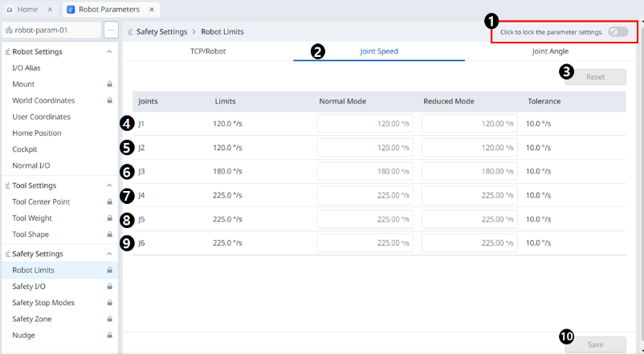Click the lock icon next to Safety Zone
The width and height of the screenshot is (644, 354).
(x=109, y=319)
